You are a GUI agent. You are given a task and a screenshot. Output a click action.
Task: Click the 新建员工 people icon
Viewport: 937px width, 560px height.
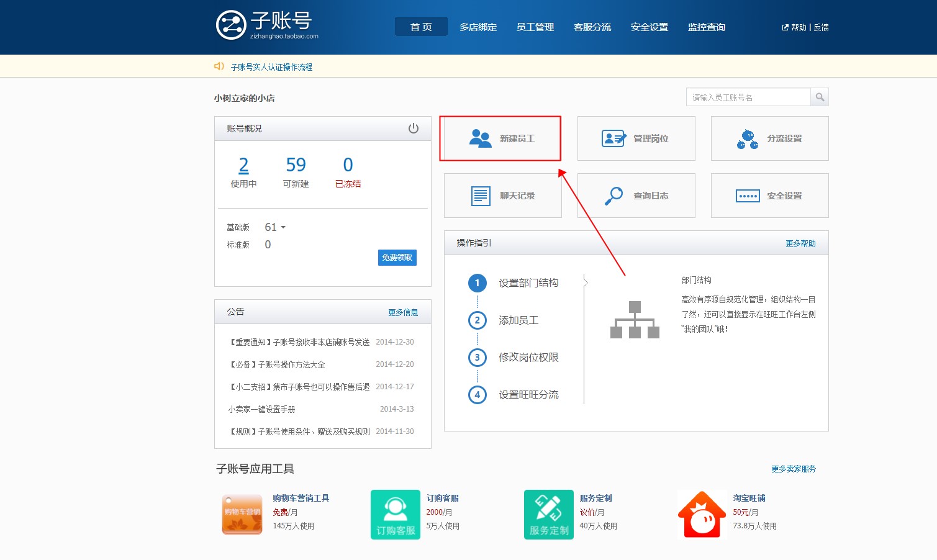point(480,138)
